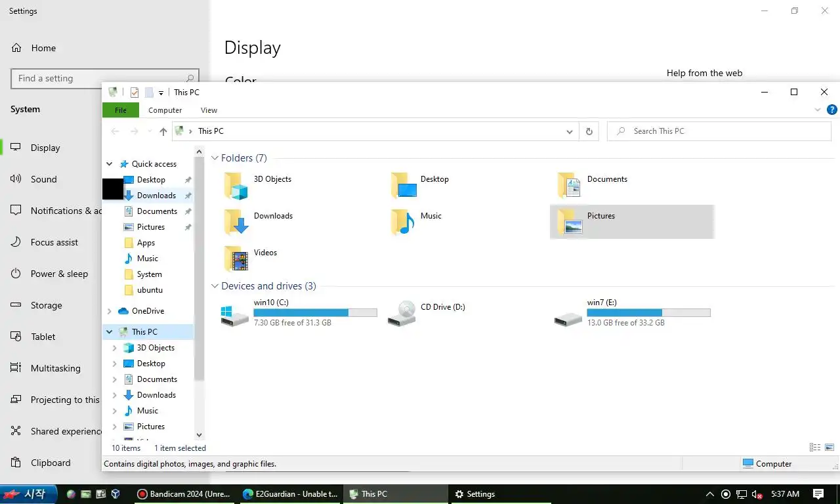840x504 pixels.
Task: Click the navigation pane scroll down arrow
Action: pyautogui.click(x=199, y=434)
